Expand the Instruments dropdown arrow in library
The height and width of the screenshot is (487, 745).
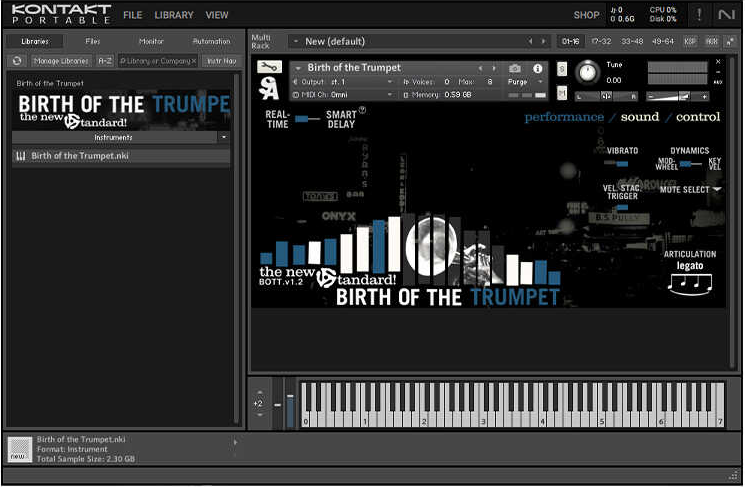pos(224,137)
